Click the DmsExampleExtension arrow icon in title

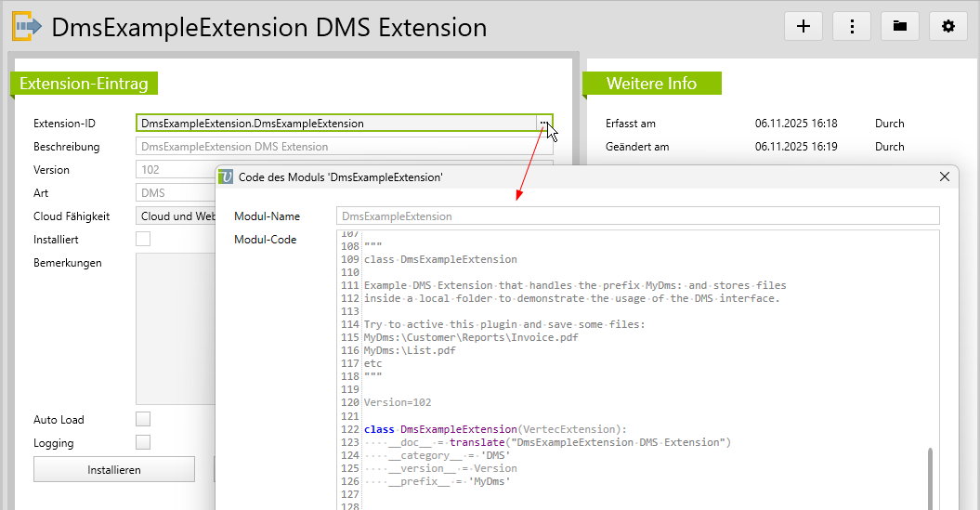26,27
